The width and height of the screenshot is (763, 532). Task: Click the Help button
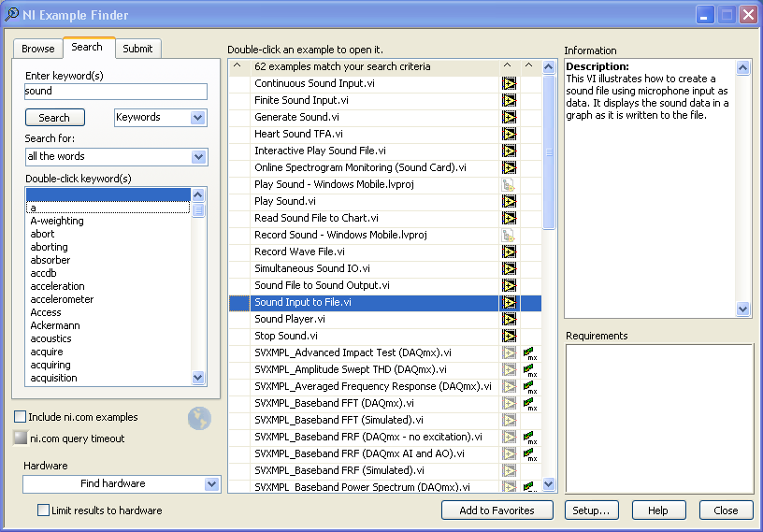coord(658,510)
